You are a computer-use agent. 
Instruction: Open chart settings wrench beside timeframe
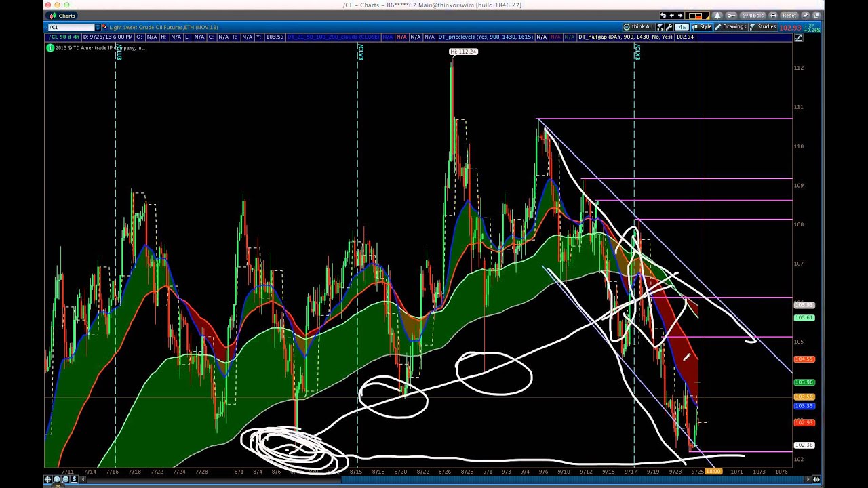pos(669,27)
